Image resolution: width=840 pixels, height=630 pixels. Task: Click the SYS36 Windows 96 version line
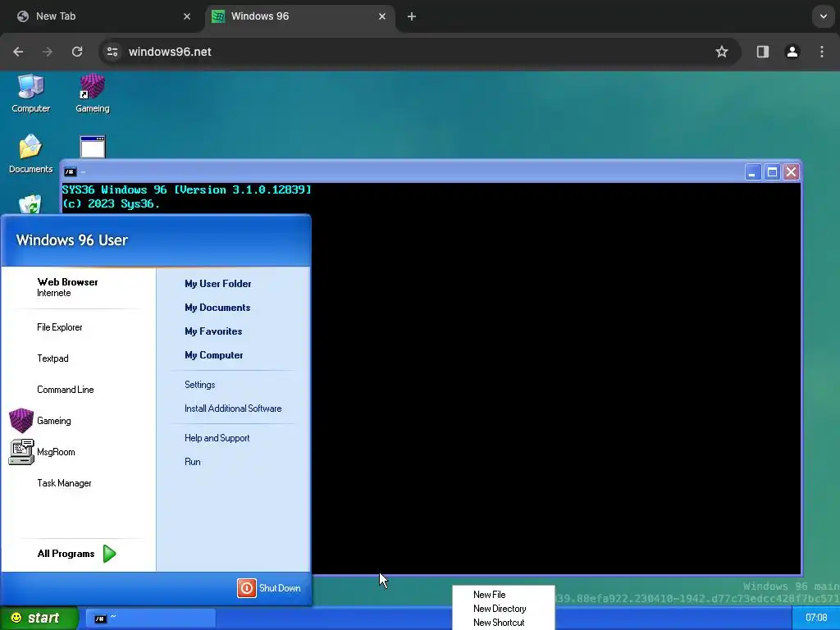(186, 189)
